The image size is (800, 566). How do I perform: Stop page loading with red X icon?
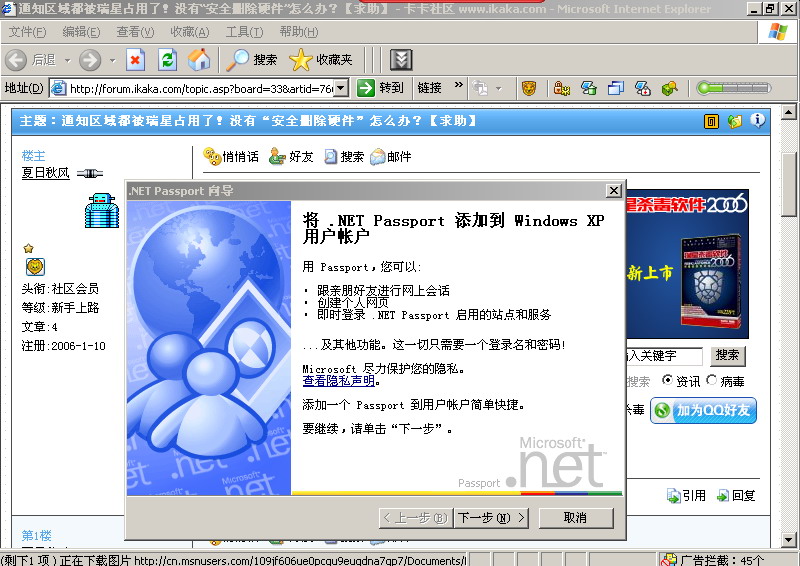(135, 60)
